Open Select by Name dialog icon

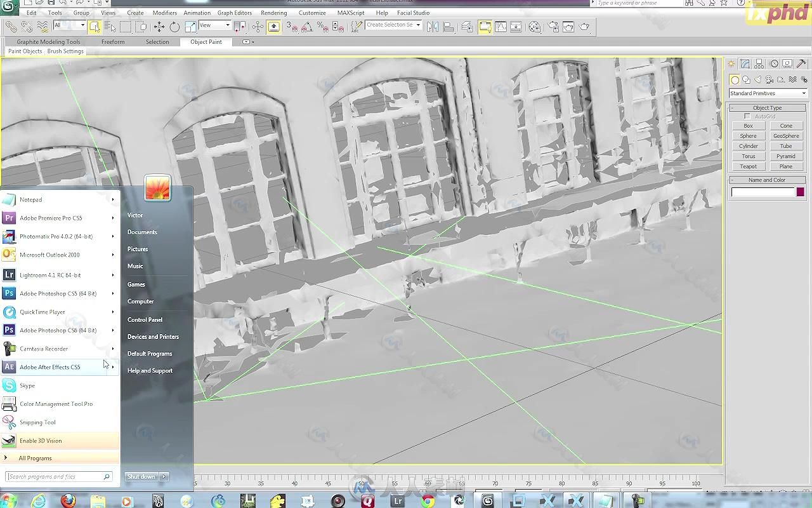(110, 27)
